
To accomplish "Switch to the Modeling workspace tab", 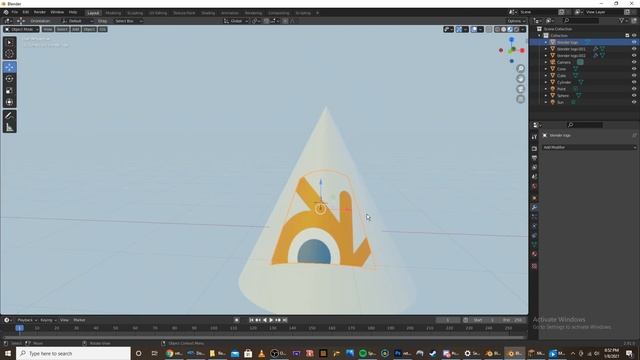I will (113, 13).
